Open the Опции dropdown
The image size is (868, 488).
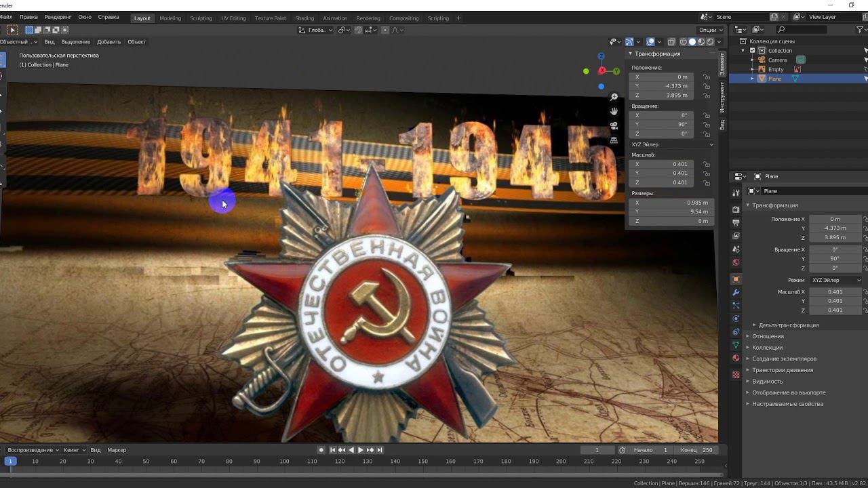[x=710, y=30]
